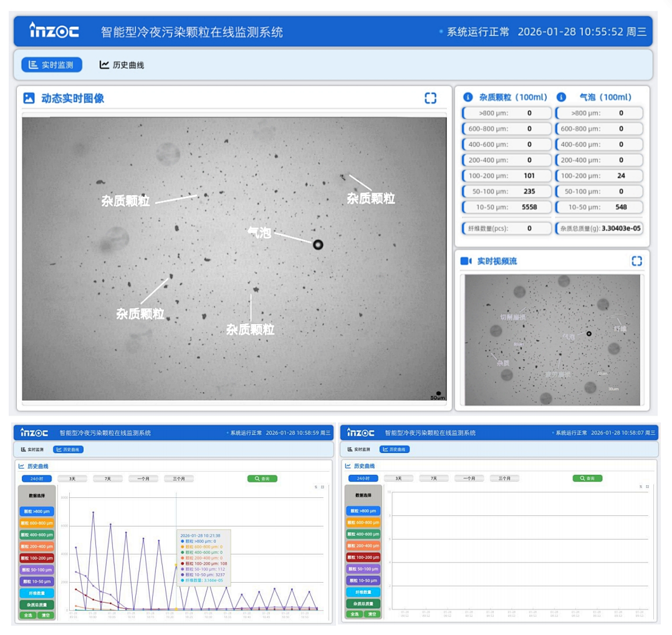Click the orange 颗粒 600-800 μm swatch in plotted chart
The width and height of the screenshot is (672, 635).
pyautogui.click(x=36, y=523)
